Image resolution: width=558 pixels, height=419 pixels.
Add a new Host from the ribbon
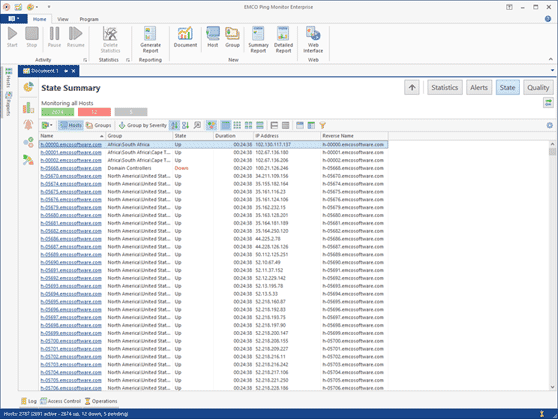pyautogui.click(x=213, y=37)
